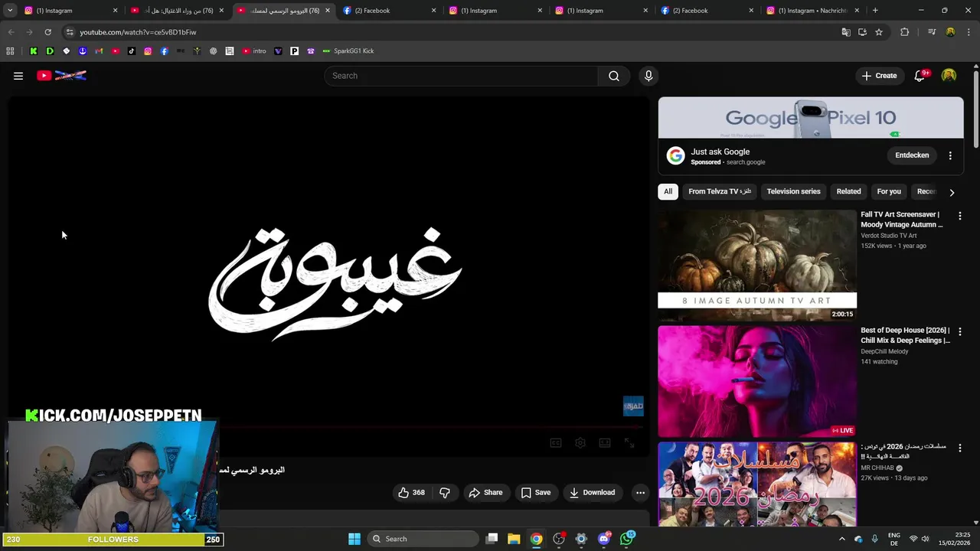Open the intro YouTube bookmark
This screenshot has width=980, height=551.
click(254, 51)
